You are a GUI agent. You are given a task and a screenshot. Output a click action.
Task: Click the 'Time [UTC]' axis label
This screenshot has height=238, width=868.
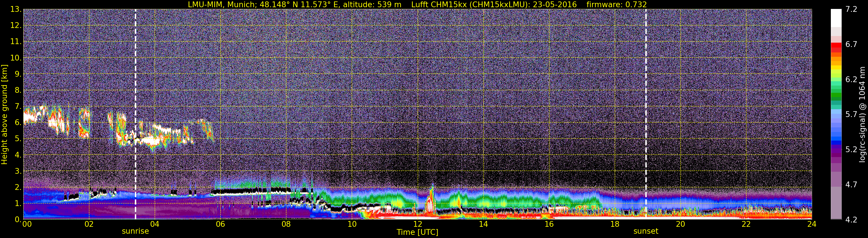coord(417,232)
